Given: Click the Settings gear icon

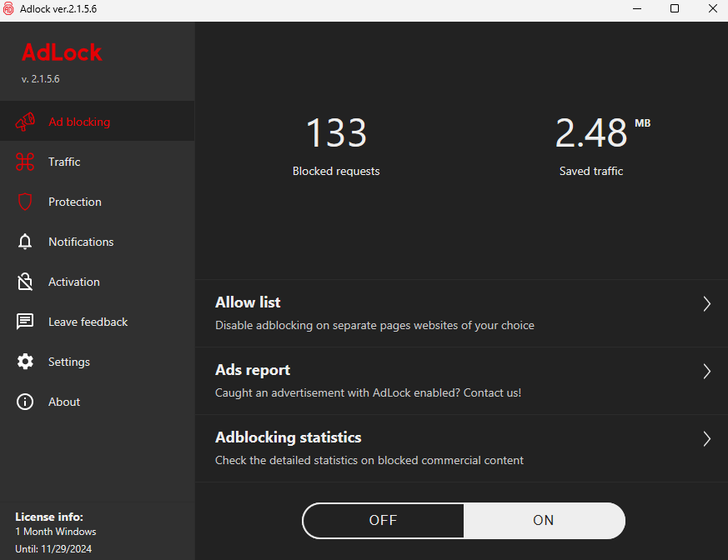Looking at the screenshot, I should click(x=25, y=362).
